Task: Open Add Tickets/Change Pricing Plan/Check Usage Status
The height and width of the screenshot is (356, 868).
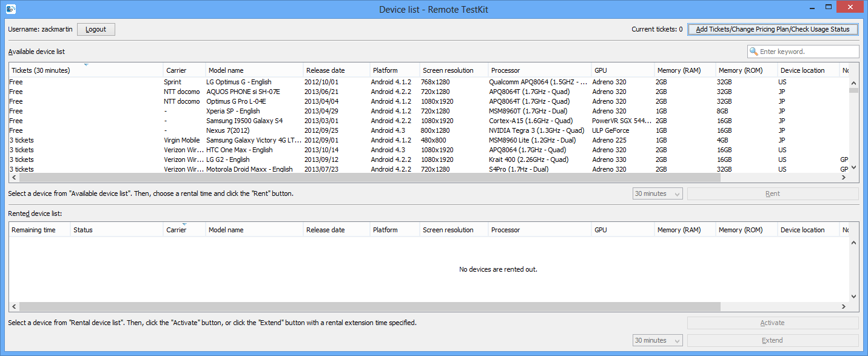Action: pos(773,29)
